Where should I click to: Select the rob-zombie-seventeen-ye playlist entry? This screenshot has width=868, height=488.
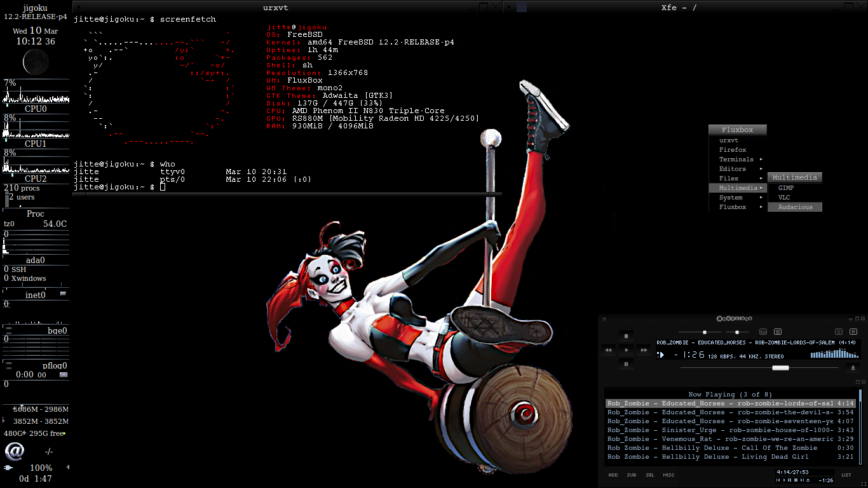pos(731,421)
